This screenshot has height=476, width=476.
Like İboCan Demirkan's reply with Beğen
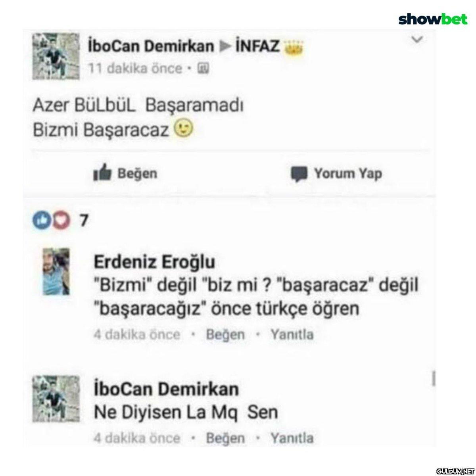pyautogui.click(x=225, y=438)
